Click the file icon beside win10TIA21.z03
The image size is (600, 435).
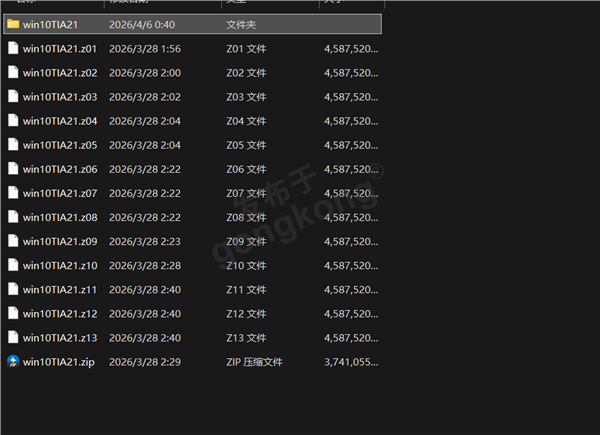[13, 96]
